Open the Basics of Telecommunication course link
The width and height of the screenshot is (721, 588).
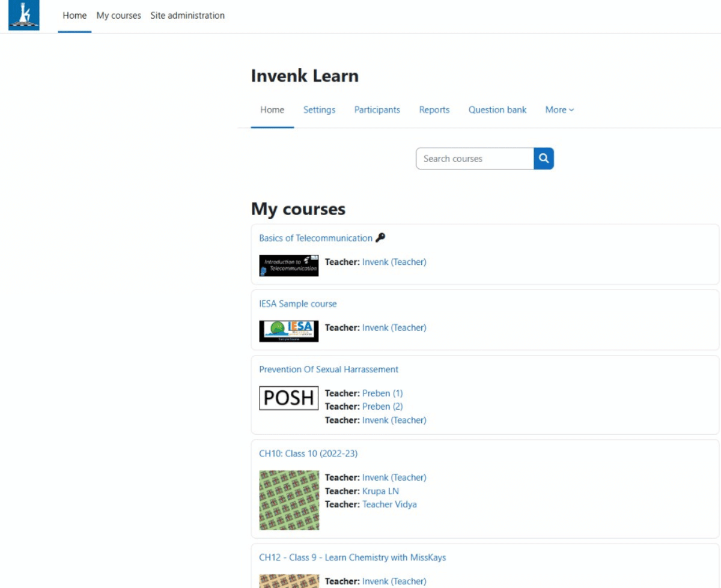click(x=315, y=238)
